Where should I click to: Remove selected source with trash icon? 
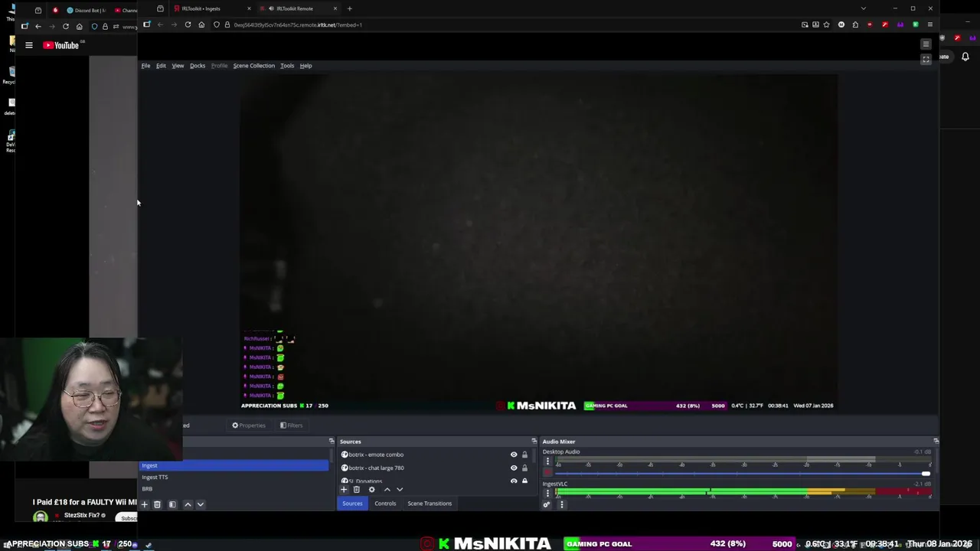point(356,490)
